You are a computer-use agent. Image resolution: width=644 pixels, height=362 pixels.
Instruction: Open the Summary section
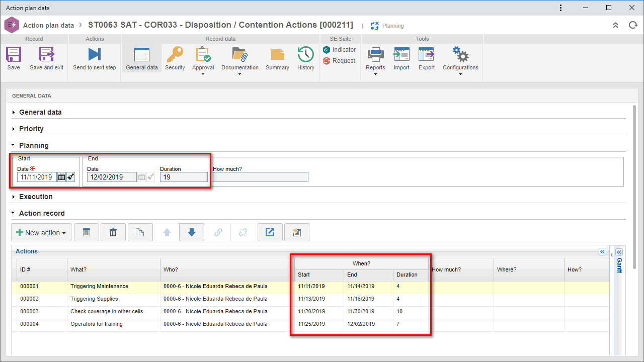click(277, 58)
